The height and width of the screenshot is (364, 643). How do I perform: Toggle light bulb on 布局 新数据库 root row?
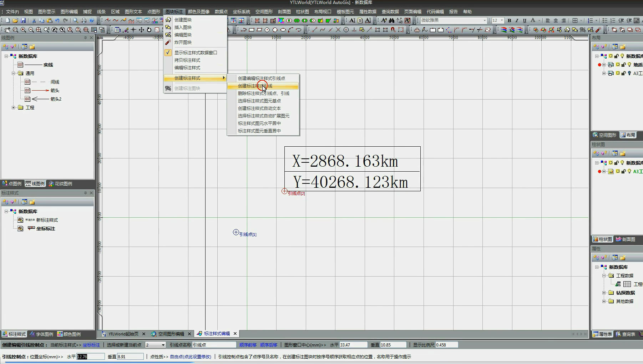click(622, 56)
